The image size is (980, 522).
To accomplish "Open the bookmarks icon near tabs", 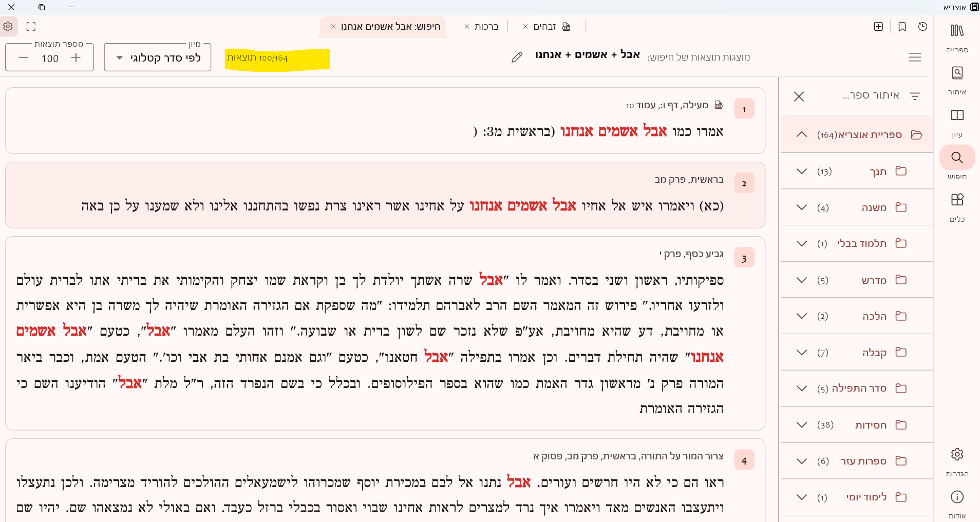I will click(x=902, y=26).
